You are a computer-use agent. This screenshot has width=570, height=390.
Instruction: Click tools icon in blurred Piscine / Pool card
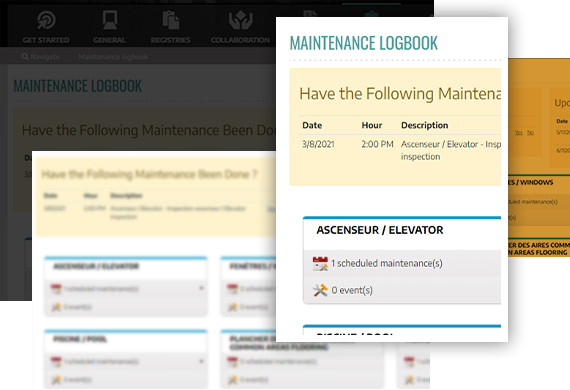click(x=56, y=380)
